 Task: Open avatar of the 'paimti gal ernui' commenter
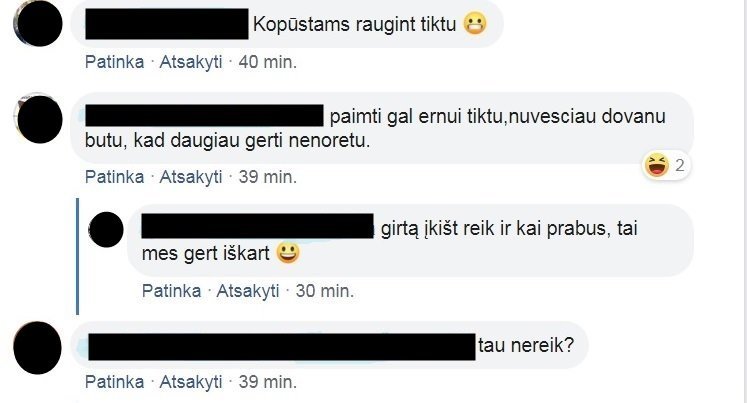point(40,119)
